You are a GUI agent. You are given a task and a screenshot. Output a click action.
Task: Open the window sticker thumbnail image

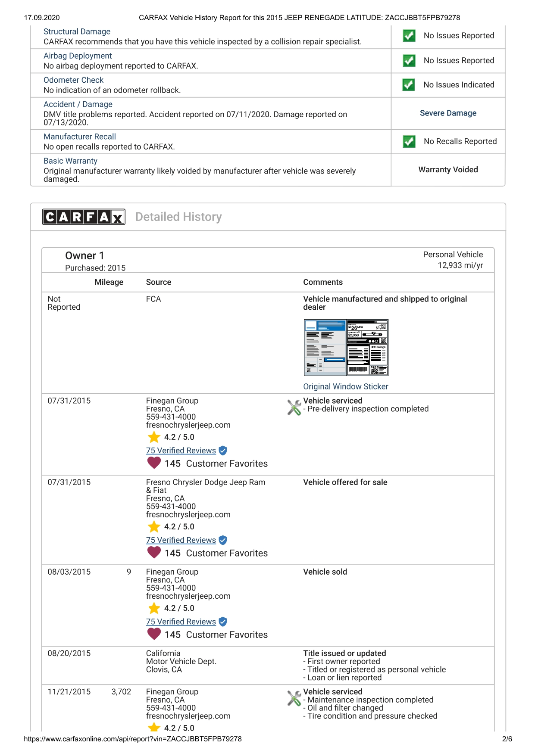pyautogui.click(x=346, y=348)
